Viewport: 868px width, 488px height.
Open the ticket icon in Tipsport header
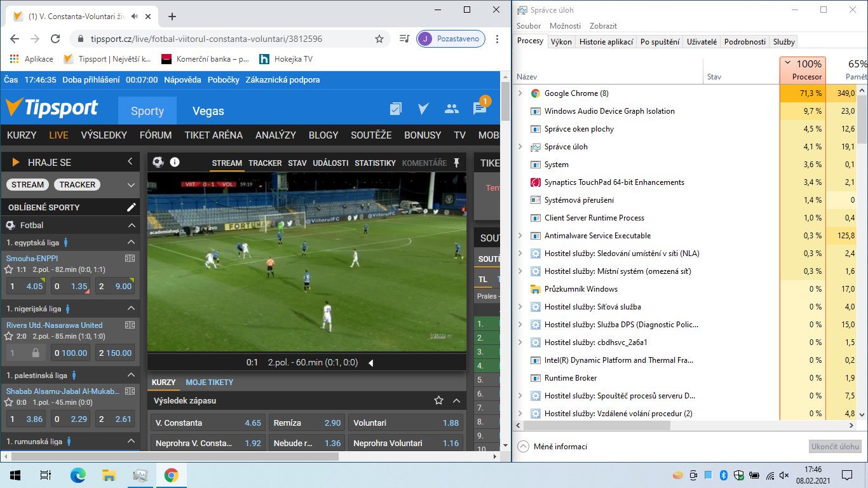(396, 109)
